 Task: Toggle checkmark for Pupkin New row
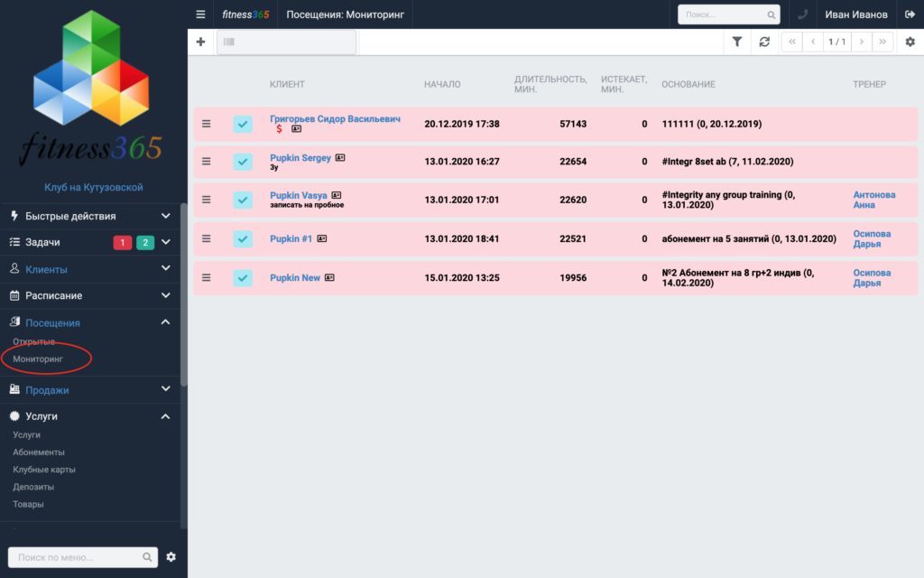(x=243, y=278)
